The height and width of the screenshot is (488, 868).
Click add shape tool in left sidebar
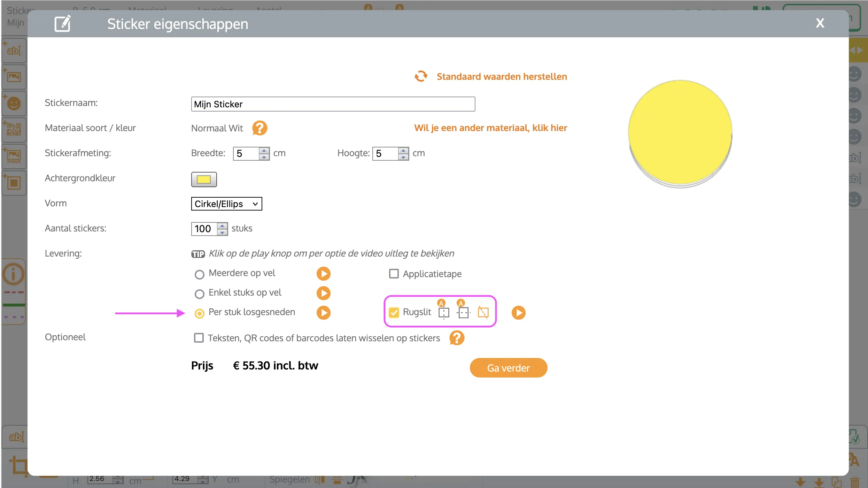(14, 183)
